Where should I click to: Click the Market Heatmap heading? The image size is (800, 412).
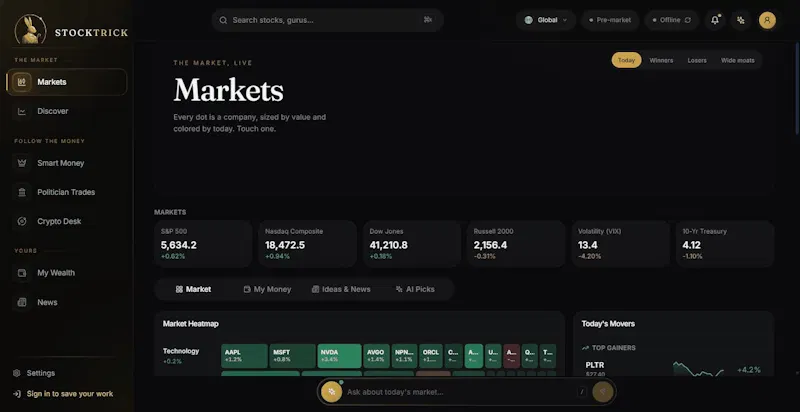coord(191,324)
